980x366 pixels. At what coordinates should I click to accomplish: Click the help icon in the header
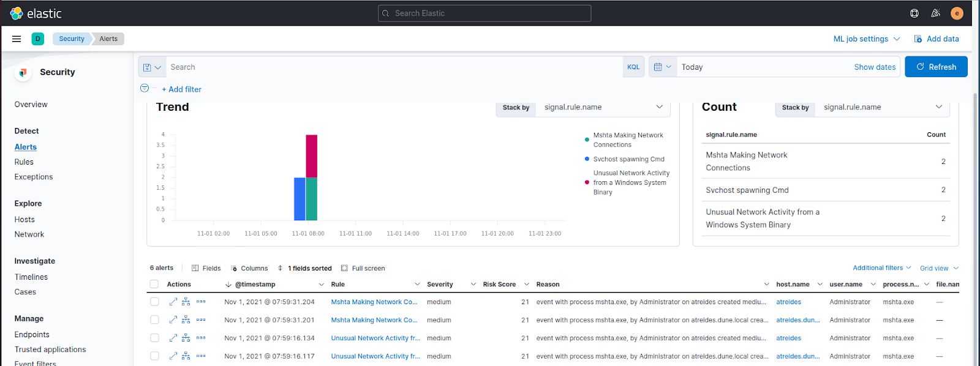[914, 13]
